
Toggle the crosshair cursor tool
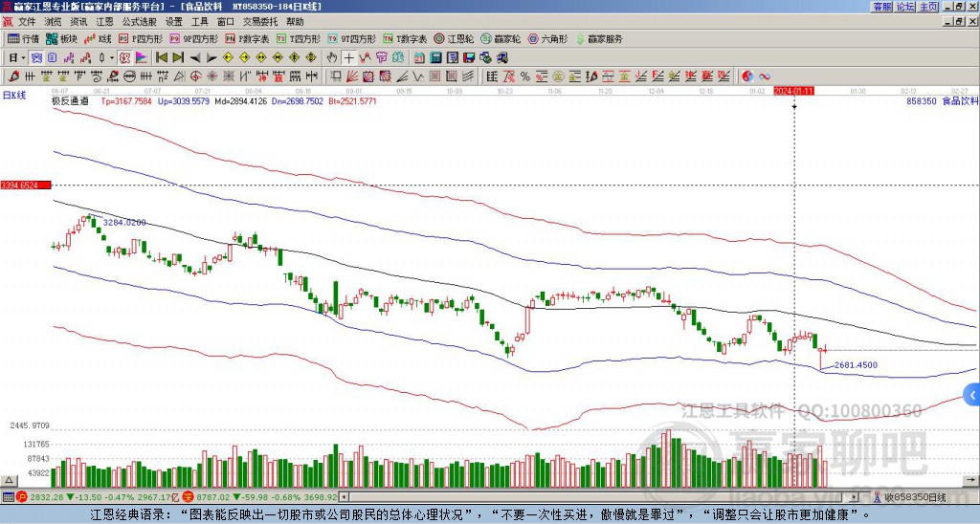pos(349,57)
